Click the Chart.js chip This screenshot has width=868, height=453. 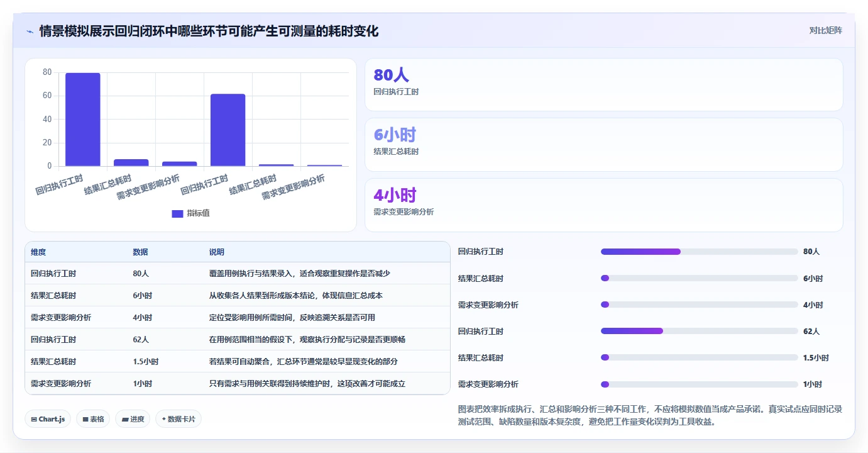[x=48, y=419]
